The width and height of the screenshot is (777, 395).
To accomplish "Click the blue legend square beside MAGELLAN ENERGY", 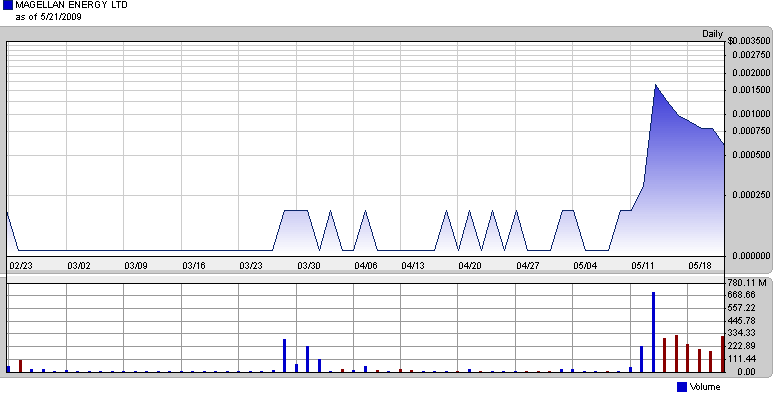I will pos(7,5).
